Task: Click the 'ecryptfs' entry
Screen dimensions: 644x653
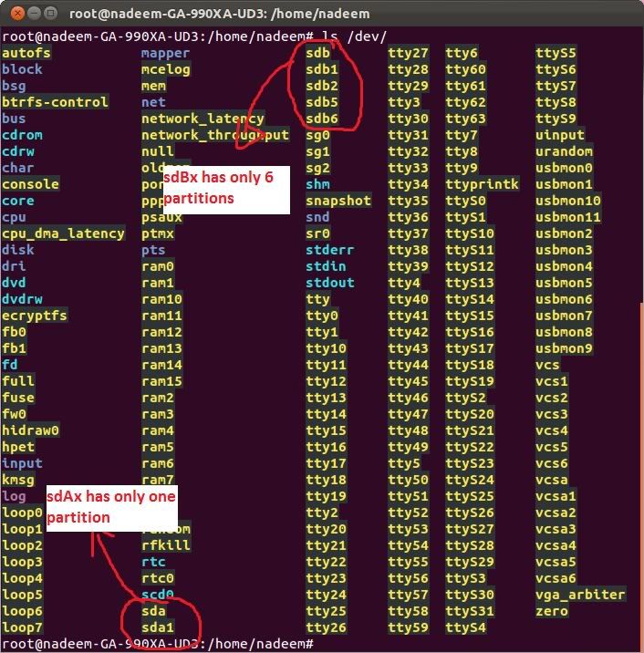Action: 35,316
